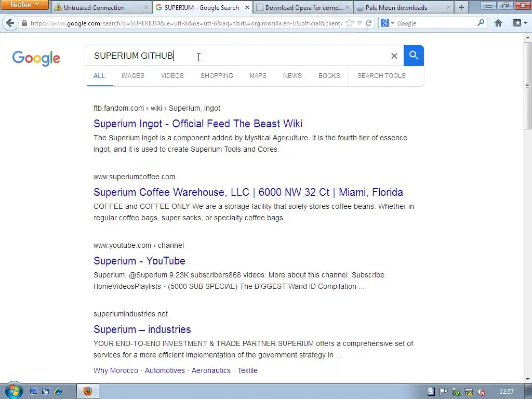Screen dimensions: 532x399
Task: Click the Action Center flag tray icon
Action: click(443, 392)
